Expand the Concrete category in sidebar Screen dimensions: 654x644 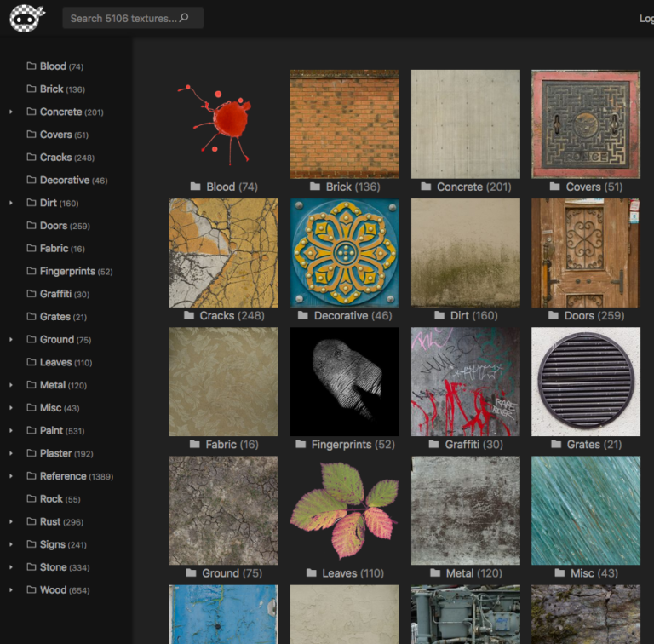(11, 112)
